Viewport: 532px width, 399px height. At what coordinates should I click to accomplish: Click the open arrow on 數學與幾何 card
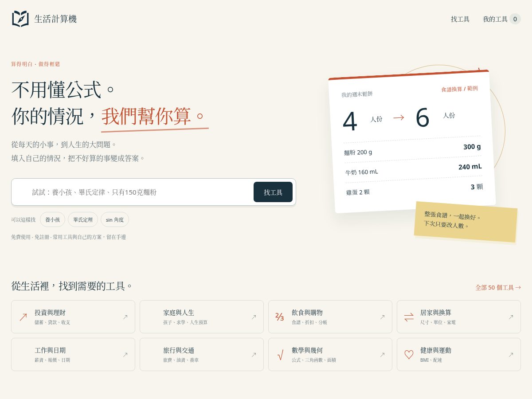click(382, 355)
